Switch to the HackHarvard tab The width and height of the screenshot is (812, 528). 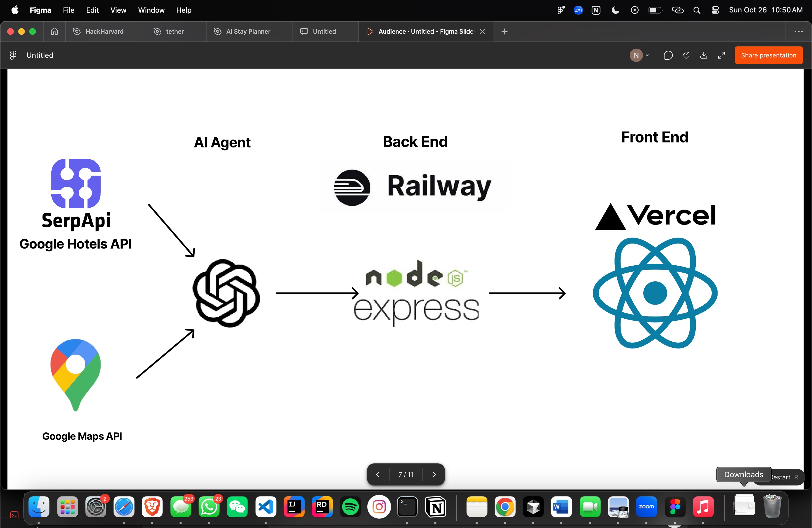coord(104,31)
